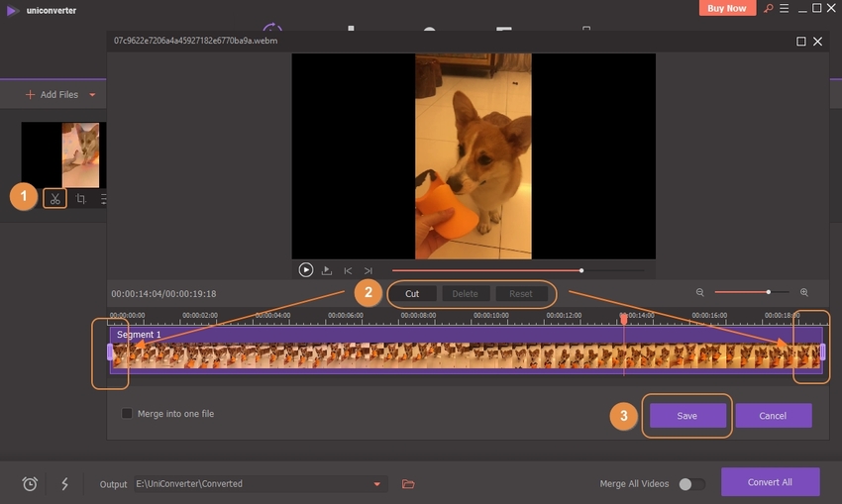
Task: Open the Output path dropdown
Action: (376, 484)
